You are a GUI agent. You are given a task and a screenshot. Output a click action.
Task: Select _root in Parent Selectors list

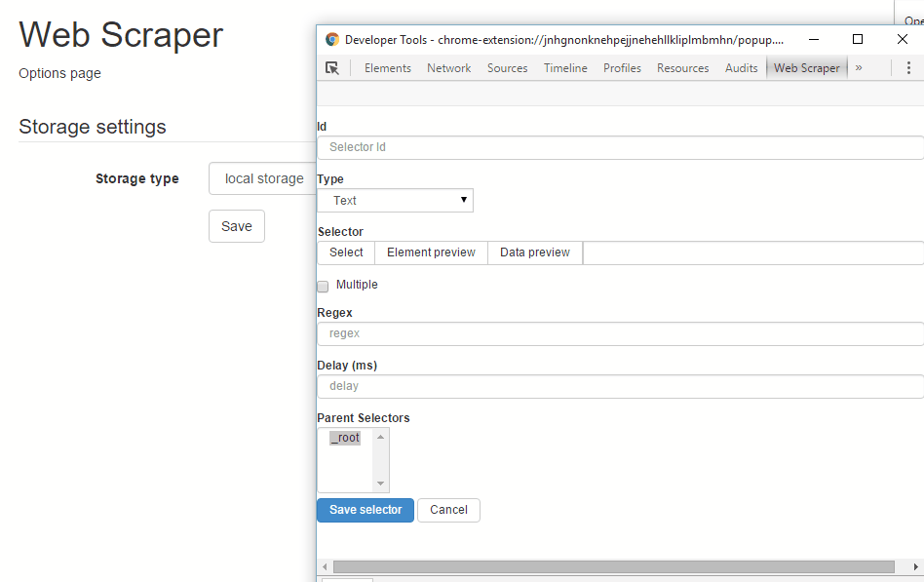coord(345,438)
